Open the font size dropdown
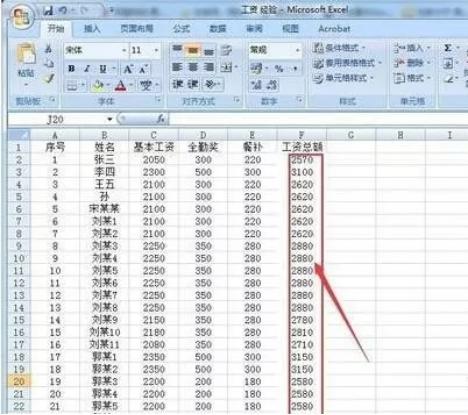This screenshot has width=468, height=415. [156, 50]
